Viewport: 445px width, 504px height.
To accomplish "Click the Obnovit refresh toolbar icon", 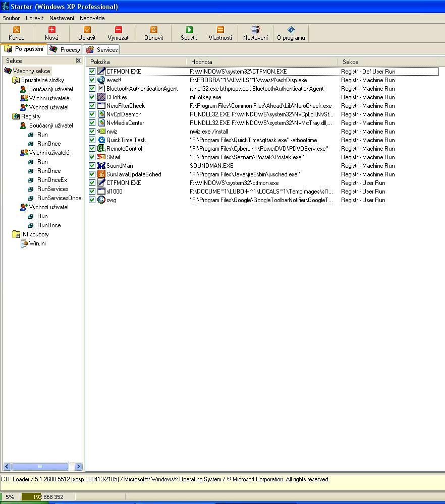I will click(153, 30).
